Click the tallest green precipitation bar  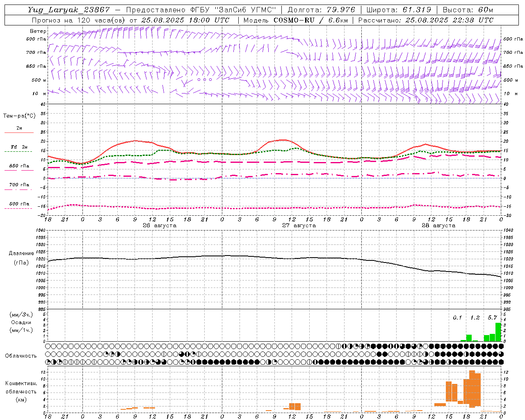pyautogui.click(x=498, y=332)
